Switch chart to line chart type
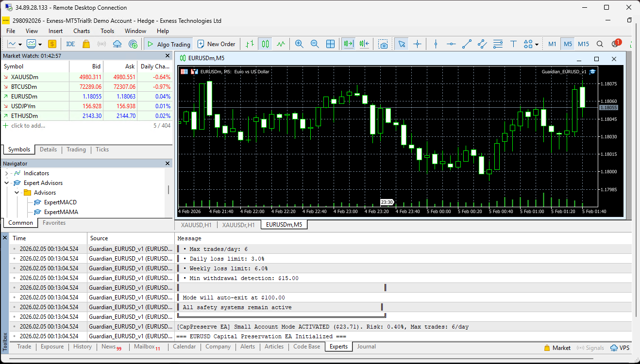This screenshot has height=364, width=640. 281,44
